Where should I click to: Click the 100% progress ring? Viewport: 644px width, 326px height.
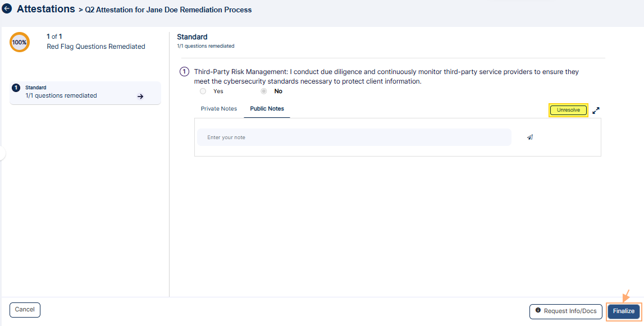20,42
